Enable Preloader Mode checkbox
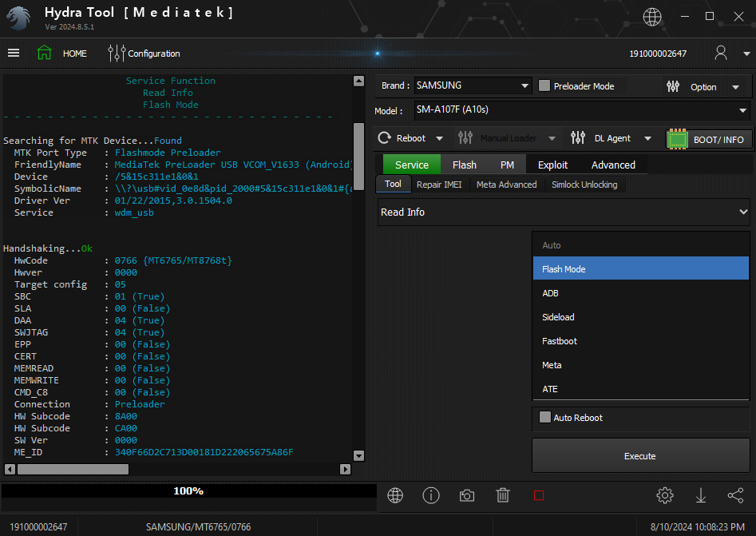756x536 pixels. coord(544,86)
